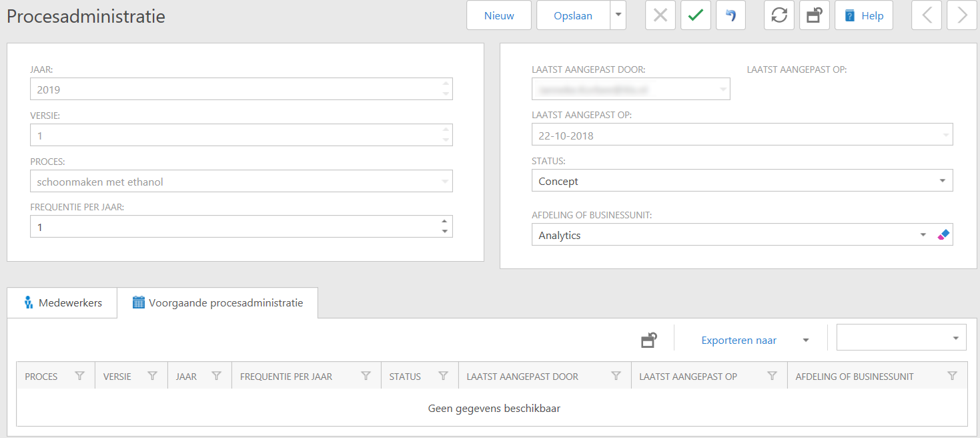This screenshot has width=980, height=438.
Task: Filter the Laatst aangepast door column
Action: (x=616, y=377)
